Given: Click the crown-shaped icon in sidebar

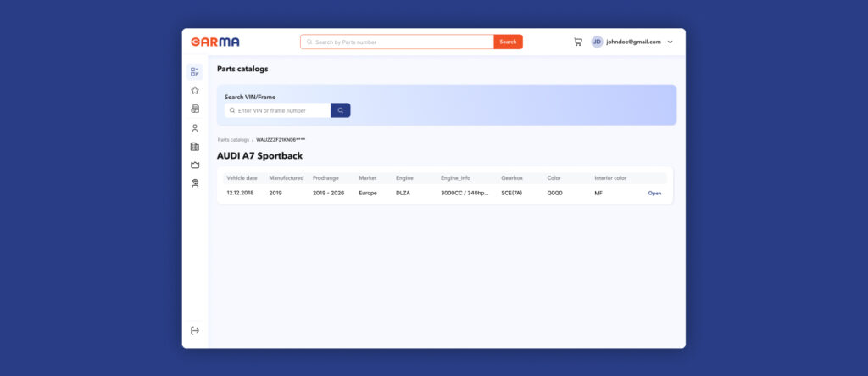Looking at the screenshot, I should 194,165.
